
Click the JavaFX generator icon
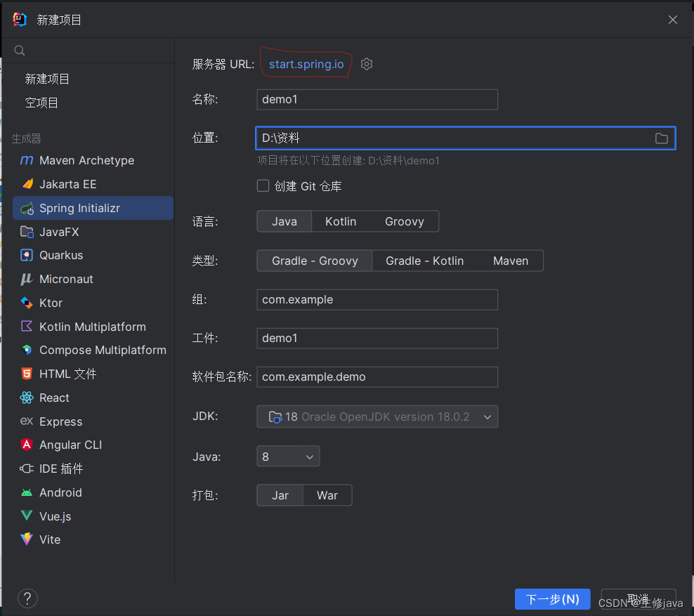coord(27,232)
